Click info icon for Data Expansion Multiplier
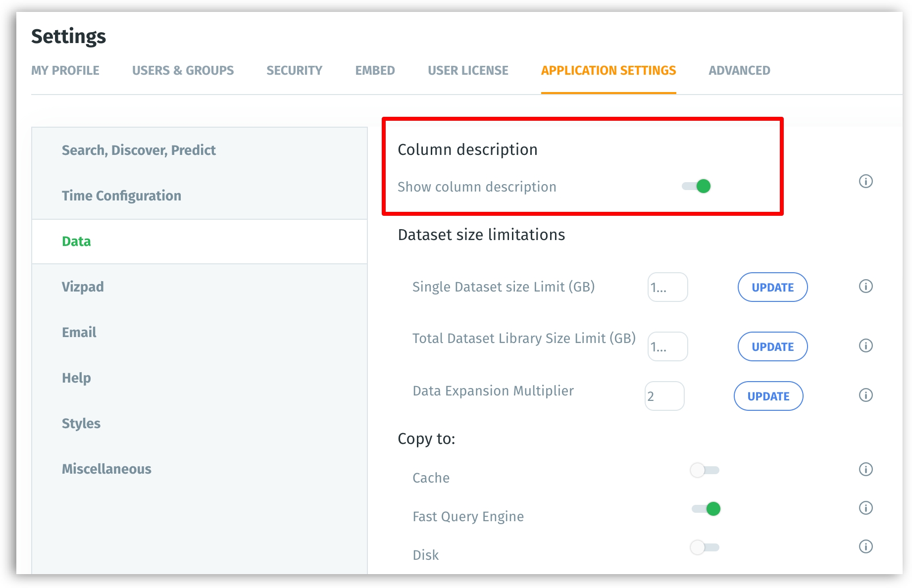The width and height of the screenshot is (912, 588). pos(865,395)
